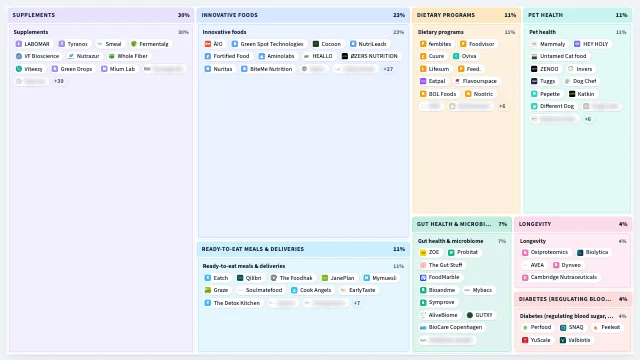Viewport: 640px width, 360px height.
Task: Click the LABOMAR company logo icon
Action: (x=19, y=44)
